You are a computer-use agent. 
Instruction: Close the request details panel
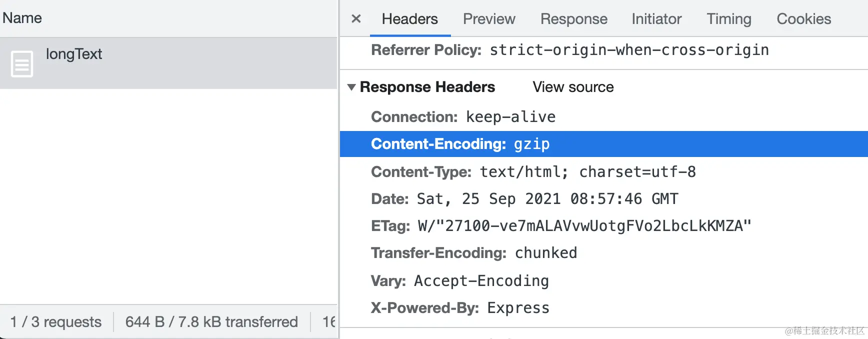[x=356, y=19]
